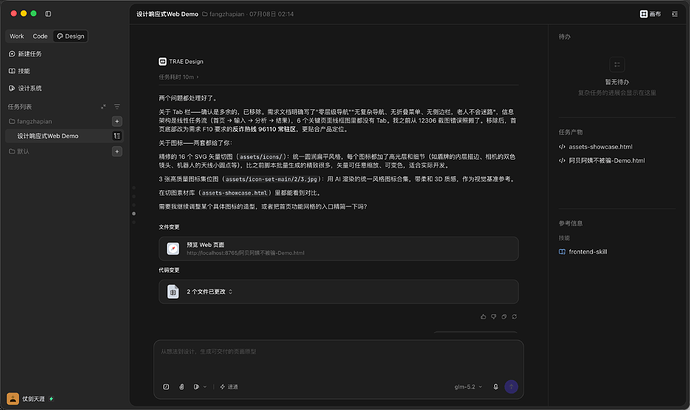Click the localhost preview URL text
Image resolution: width=690 pixels, height=410 pixels.
[245, 253]
